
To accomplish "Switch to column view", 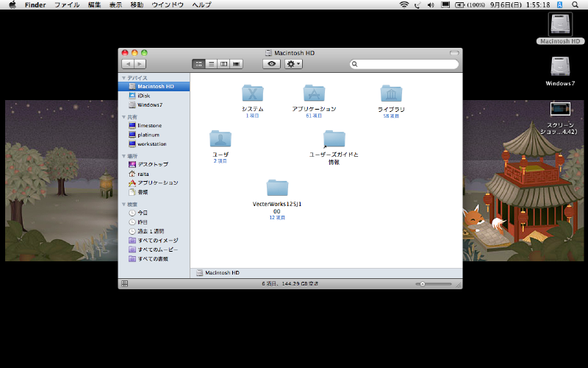I will (x=224, y=64).
